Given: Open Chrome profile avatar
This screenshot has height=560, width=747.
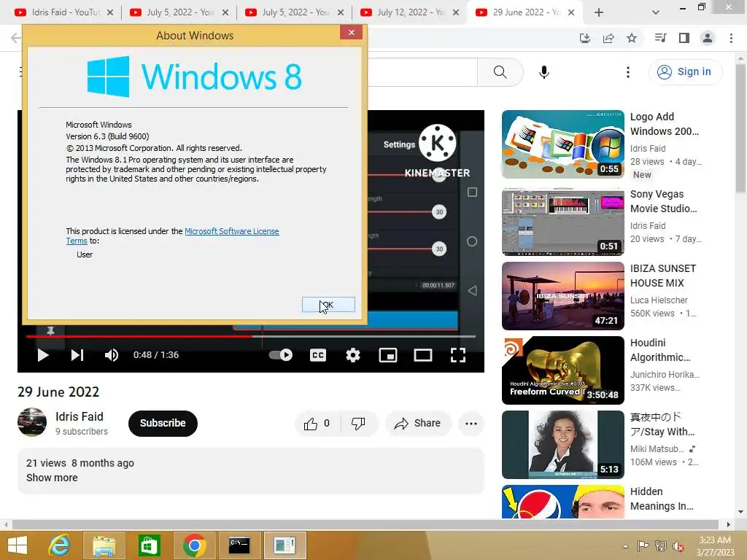Looking at the screenshot, I should coord(708,38).
